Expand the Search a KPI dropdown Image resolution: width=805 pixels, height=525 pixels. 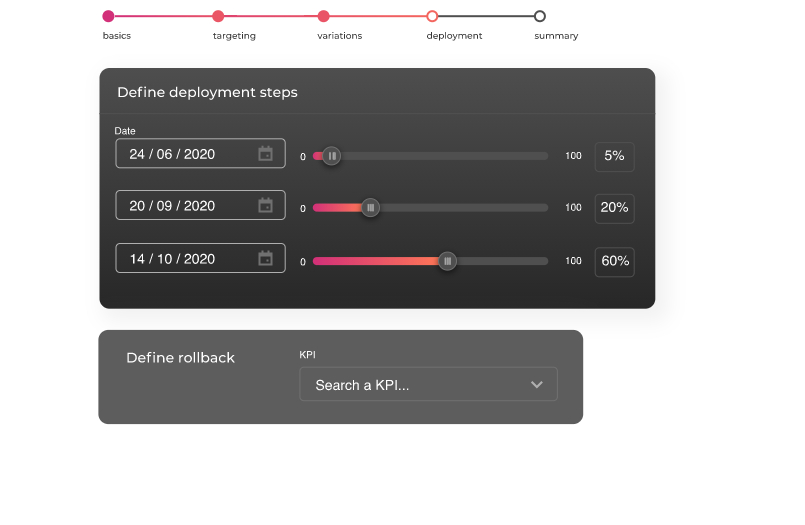[427, 385]
